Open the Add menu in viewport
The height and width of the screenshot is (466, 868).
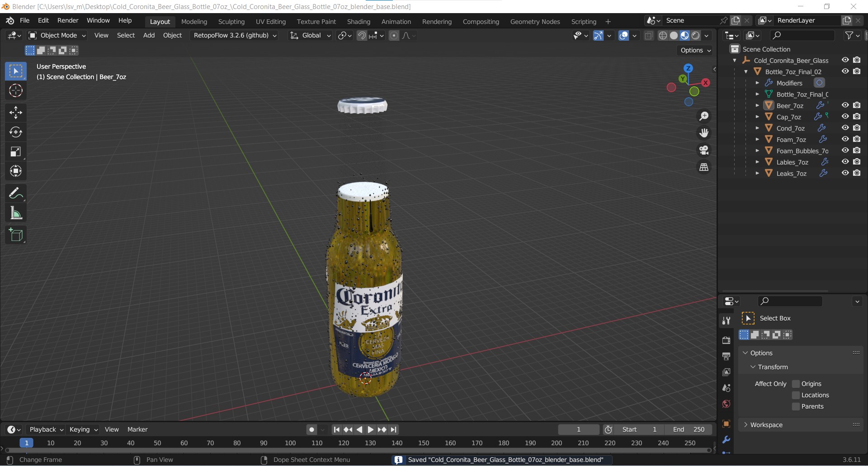pos(149,35)
